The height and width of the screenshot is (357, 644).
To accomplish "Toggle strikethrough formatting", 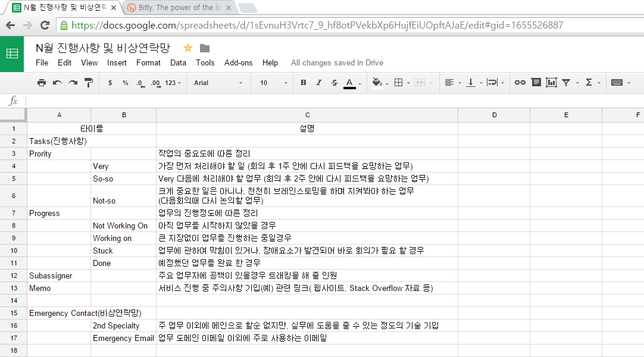I will point(334,83).
